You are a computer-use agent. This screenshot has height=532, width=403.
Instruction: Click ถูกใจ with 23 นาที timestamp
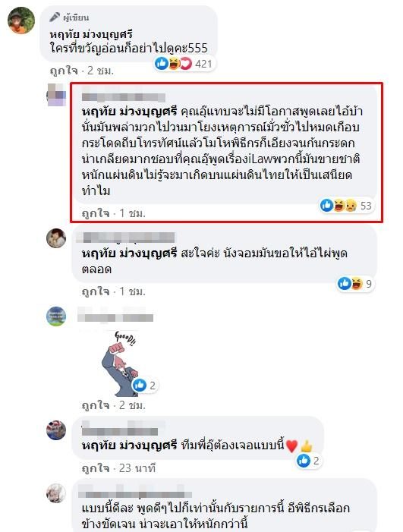click(96, 468)
